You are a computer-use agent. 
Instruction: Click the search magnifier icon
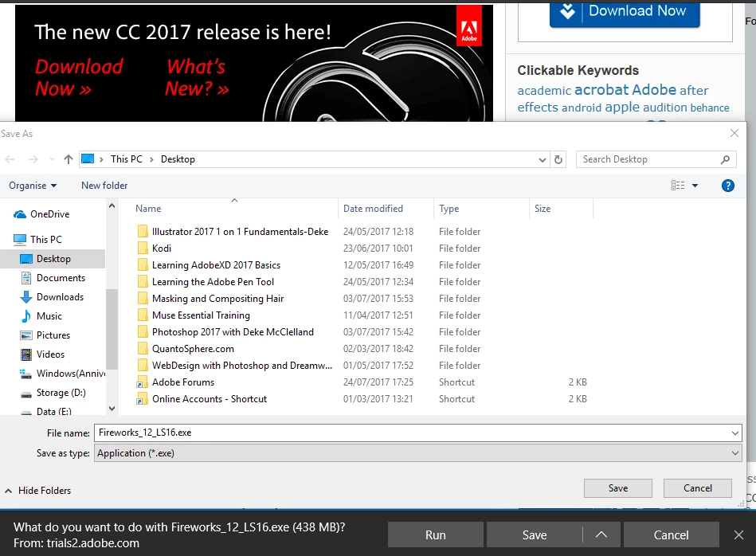point(725,159)
